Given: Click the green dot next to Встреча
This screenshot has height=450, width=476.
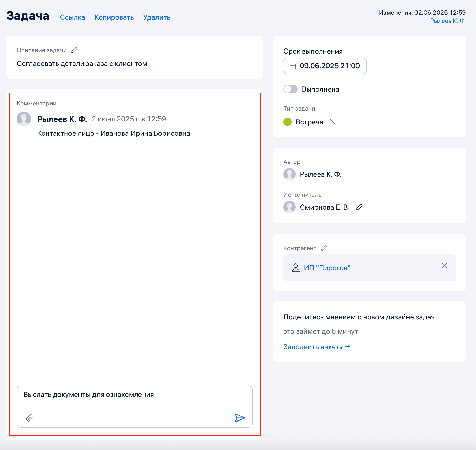Looking at the screenshot, I should point(287,122).
